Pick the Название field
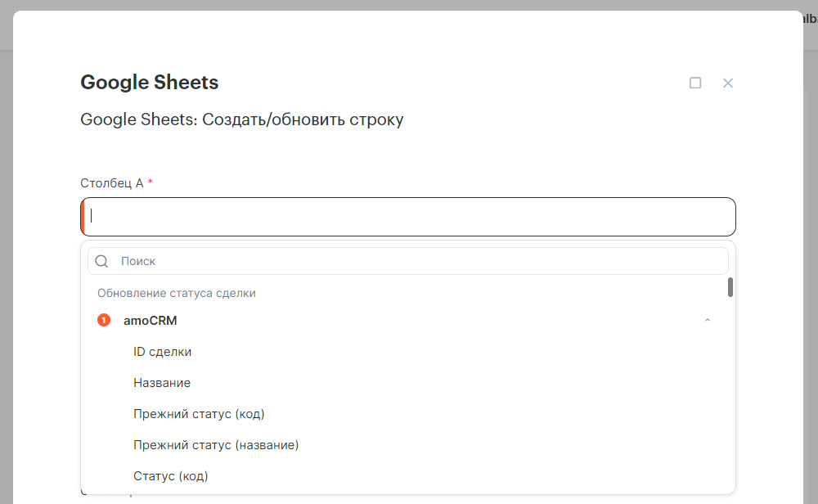 click(162, 383)
